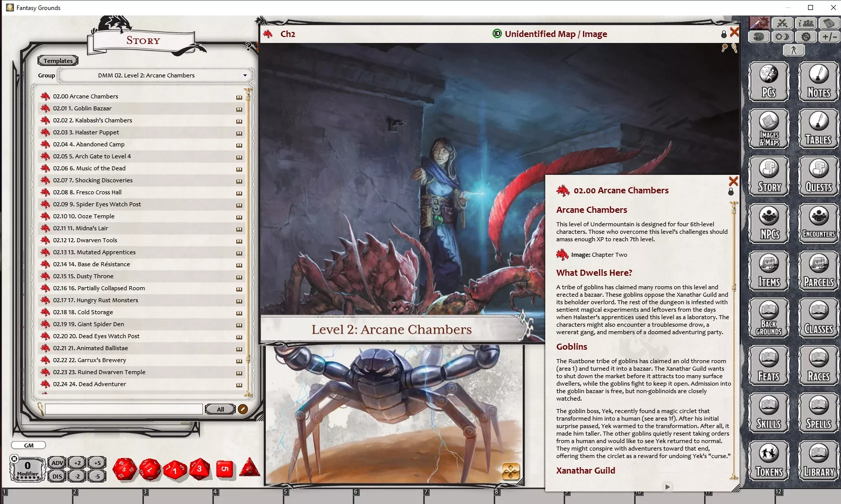Click the Story search input field
Viewport: 841px width, 504px height.
tap(123, 409)
